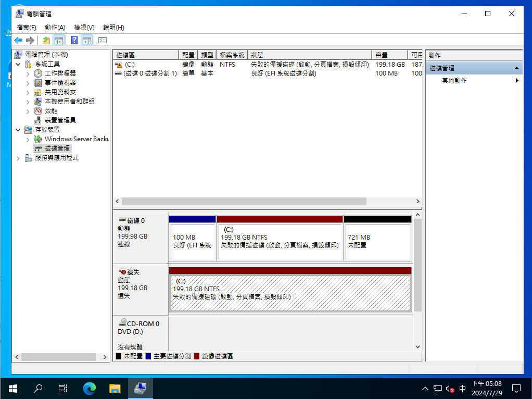Launch Microsoft Edge from the taskbar
Screen dimensions: 532x399
(x=90, y=389)
